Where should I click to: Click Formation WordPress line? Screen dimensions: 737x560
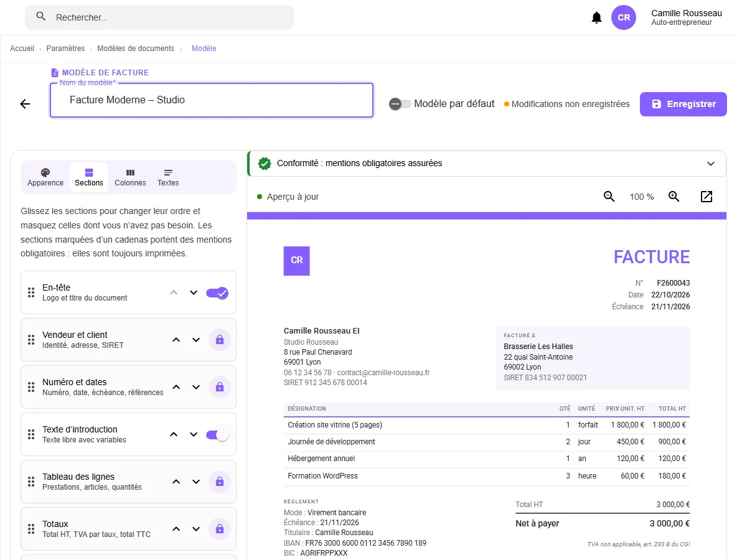pyautogui.click(x=487, y=476)
